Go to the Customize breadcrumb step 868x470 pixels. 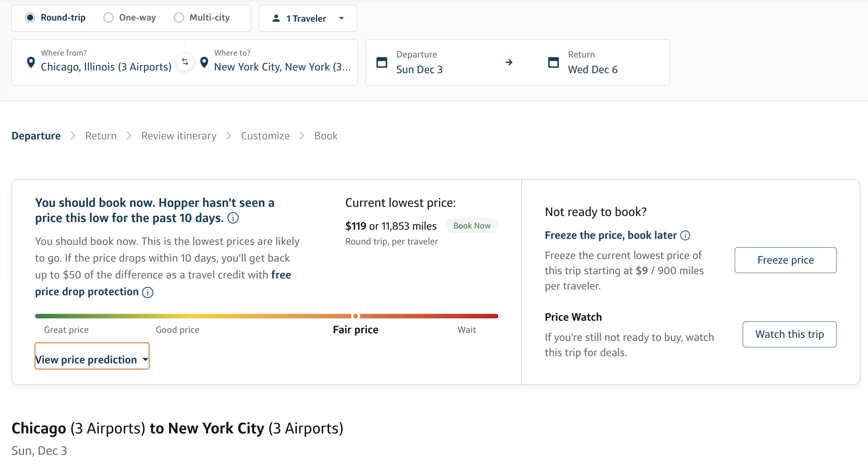coord(265,136)
